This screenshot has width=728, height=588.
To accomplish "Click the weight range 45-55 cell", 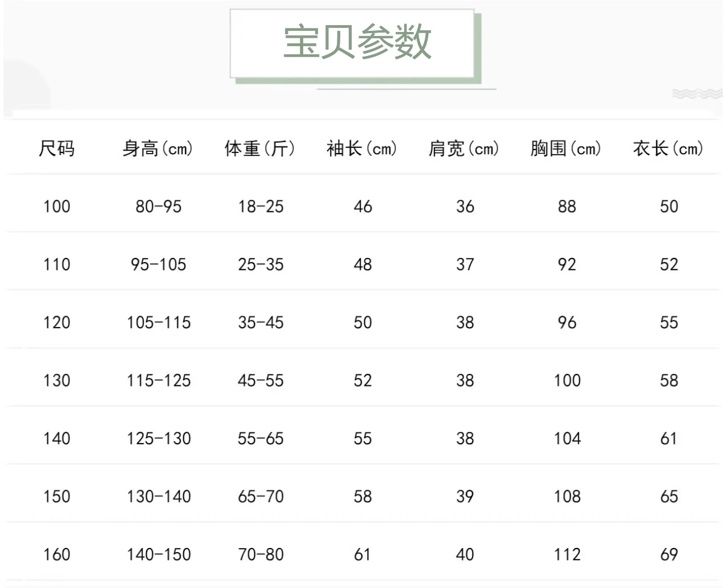I will click(x=260, y=381).
